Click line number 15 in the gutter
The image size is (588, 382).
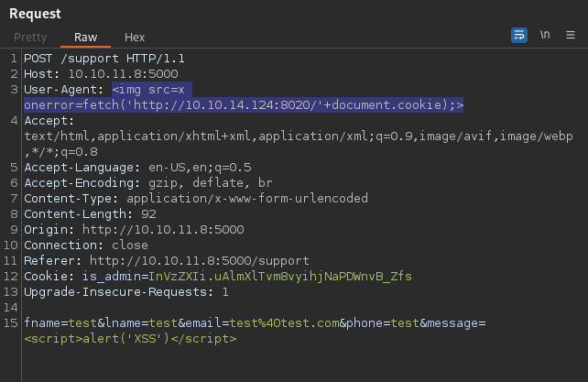tap(11, 323)
